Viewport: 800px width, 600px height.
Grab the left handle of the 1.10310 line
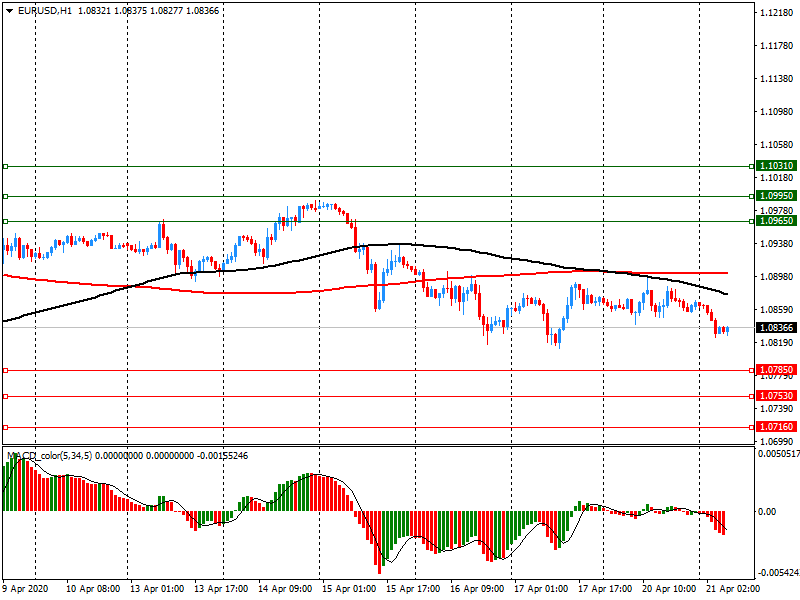[5, 166]
